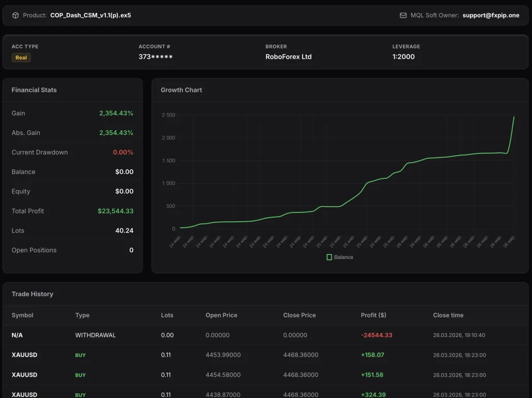Open the support@fxpip.one email link
The image size is (532, 398).
click(491, 16)
